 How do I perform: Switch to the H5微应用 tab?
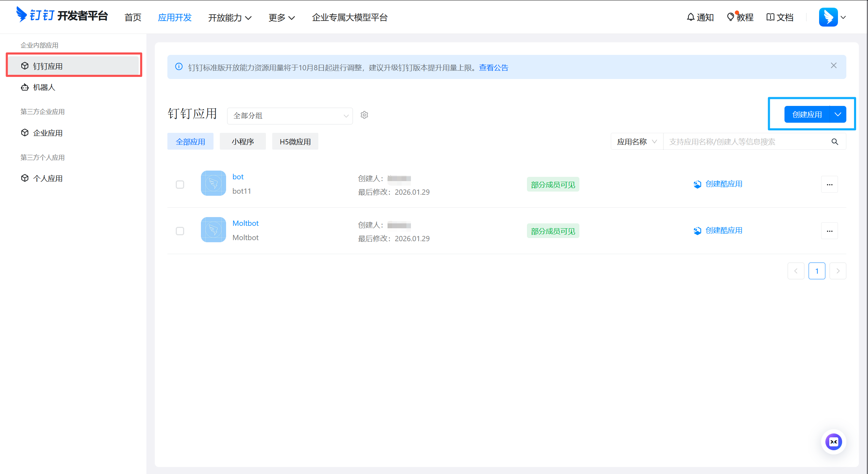point(295,142)
